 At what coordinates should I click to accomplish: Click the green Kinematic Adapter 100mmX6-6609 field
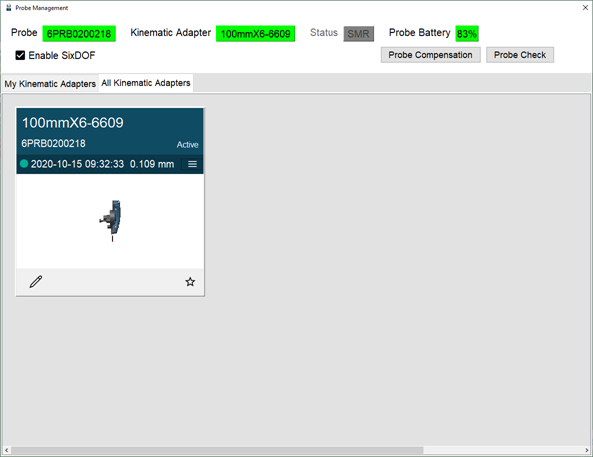coord(255,34)
